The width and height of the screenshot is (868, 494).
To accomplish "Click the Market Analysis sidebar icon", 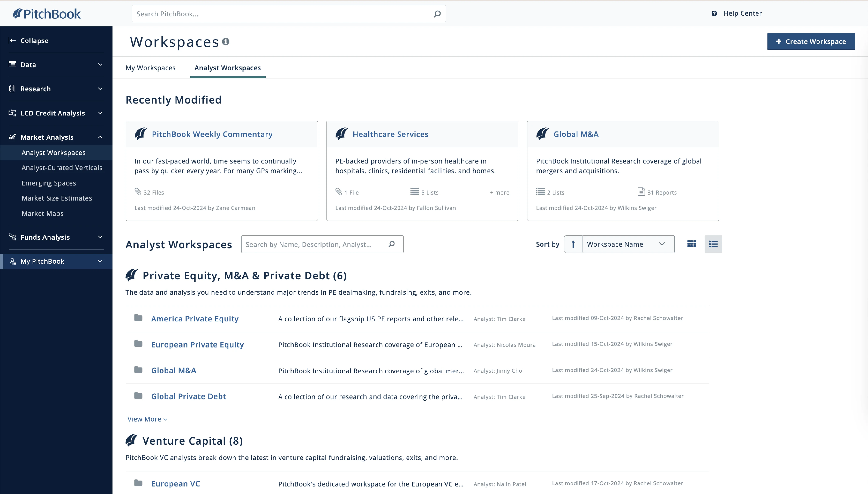I will click(13, 137).
